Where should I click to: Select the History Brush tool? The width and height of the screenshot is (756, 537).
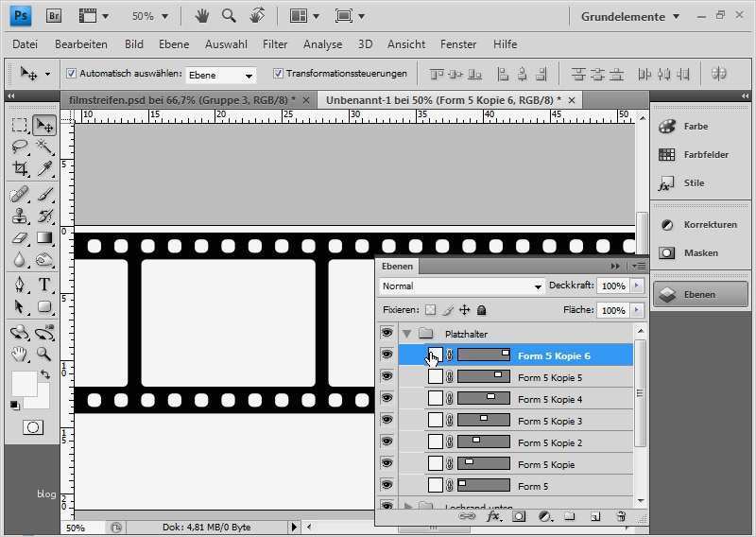[x=44, y=217]
